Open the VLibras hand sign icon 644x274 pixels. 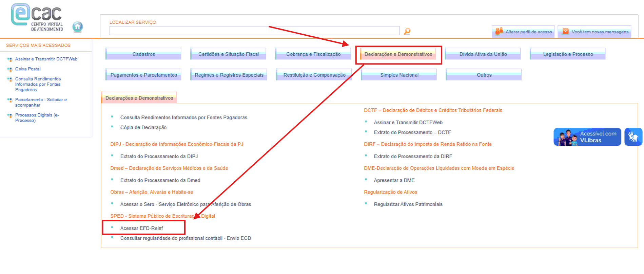click(x=633, y=137)
